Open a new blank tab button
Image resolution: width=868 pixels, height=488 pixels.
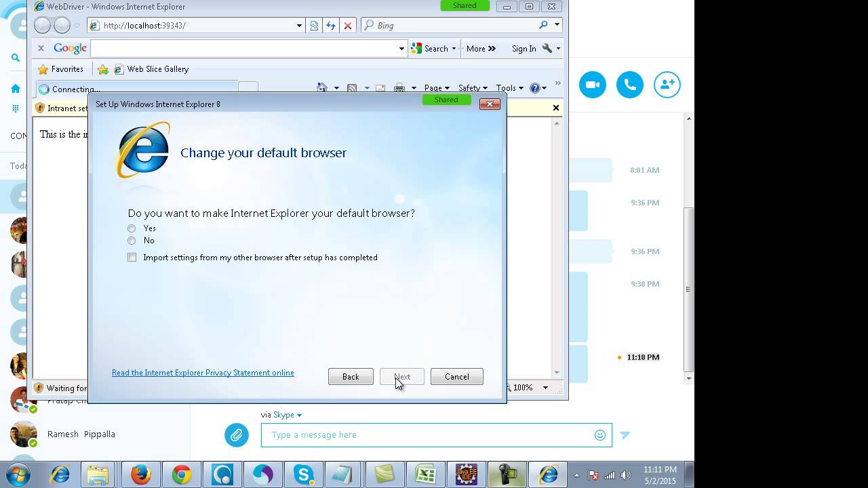tap(249, 89)
